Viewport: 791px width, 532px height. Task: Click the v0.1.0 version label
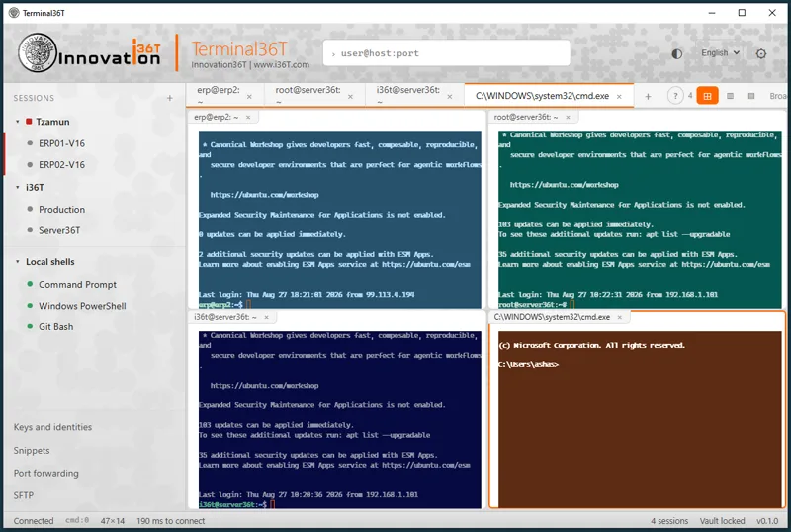point(767,520)
